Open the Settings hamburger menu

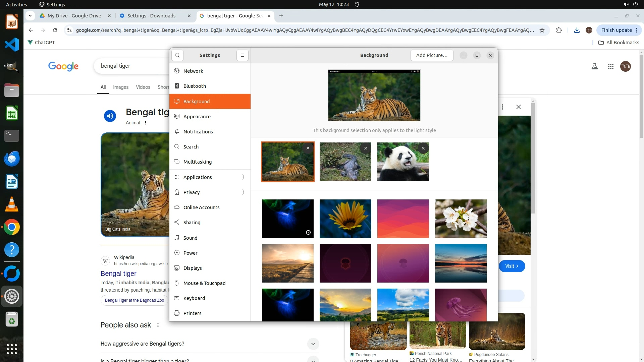click(243, 55)
